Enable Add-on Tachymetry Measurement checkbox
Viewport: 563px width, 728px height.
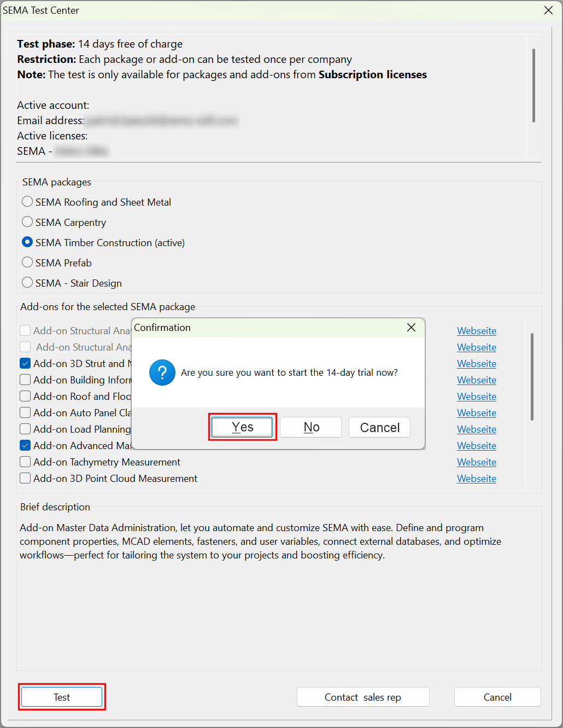(x=25, y=462)
